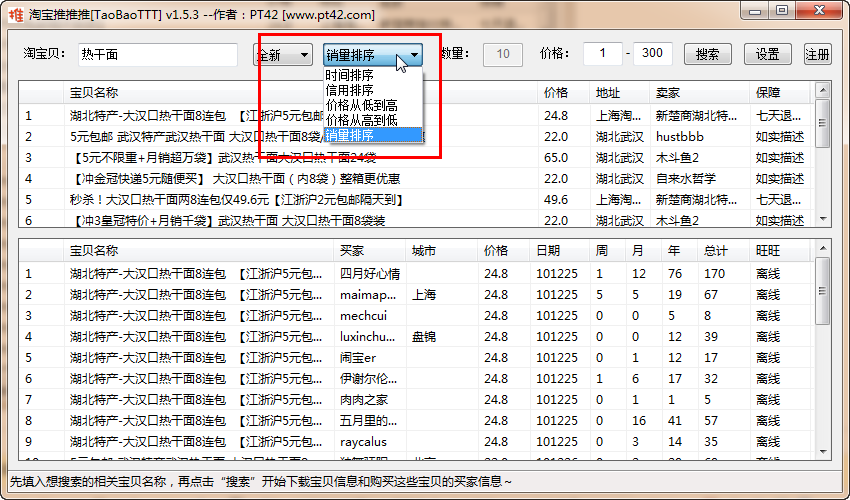Click the 卖家 column header
850x500 pixels.
(700, 93)
